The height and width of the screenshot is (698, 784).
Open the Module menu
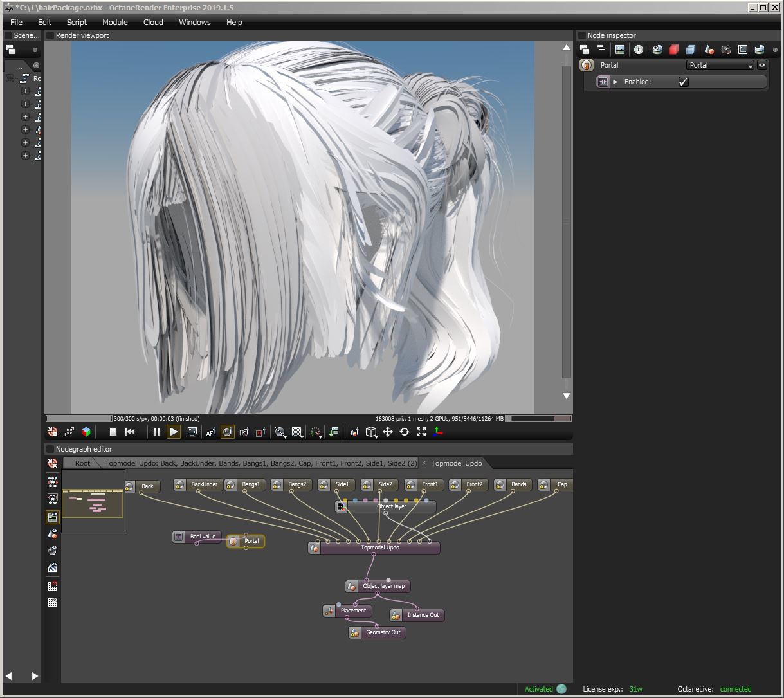tap(115, 22)
